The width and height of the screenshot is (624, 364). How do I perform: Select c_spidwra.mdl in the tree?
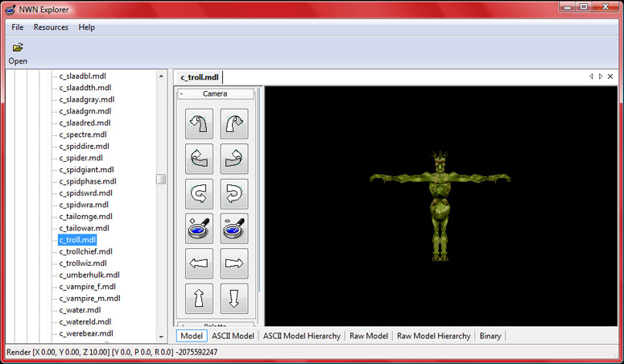(84, 205)
